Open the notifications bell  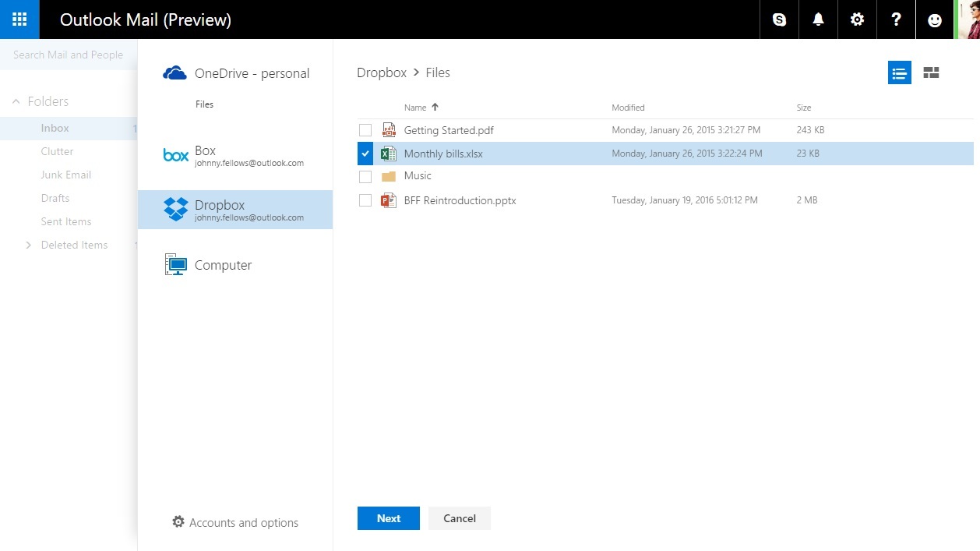(818, 19)
